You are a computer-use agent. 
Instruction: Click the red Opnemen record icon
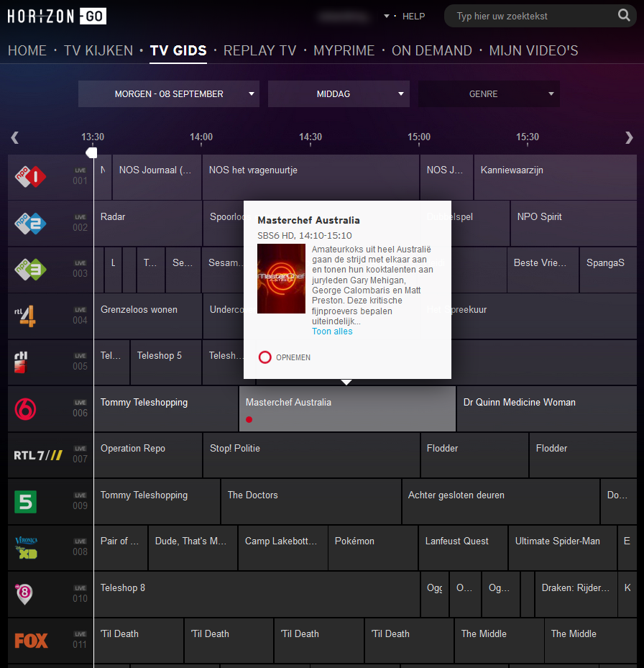tap(265, 357)
